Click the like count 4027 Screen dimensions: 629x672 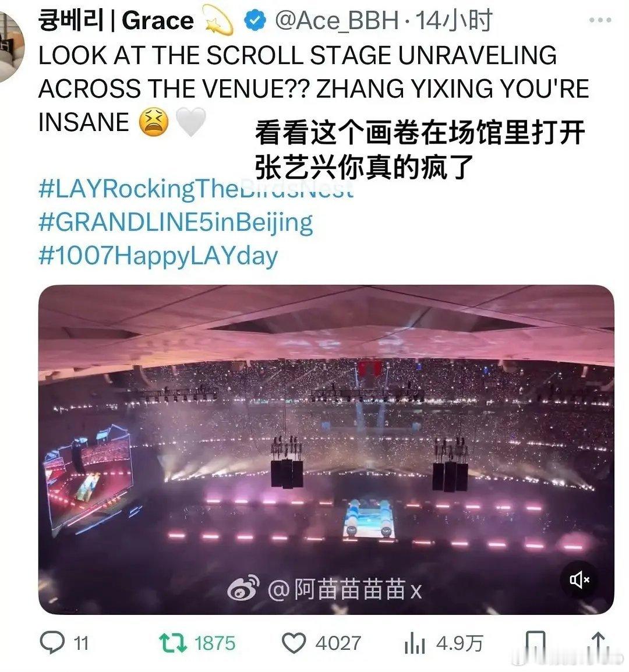point(338,643)
